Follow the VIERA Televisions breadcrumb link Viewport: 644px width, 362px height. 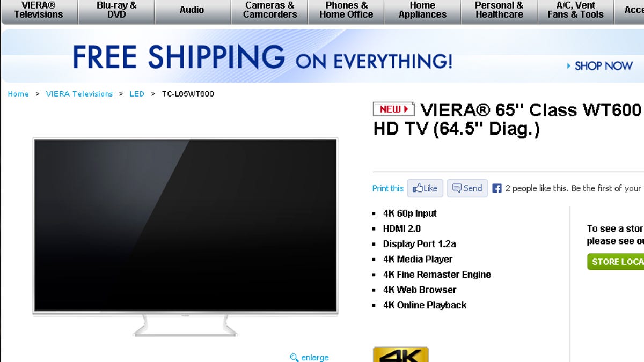point(79,94)
